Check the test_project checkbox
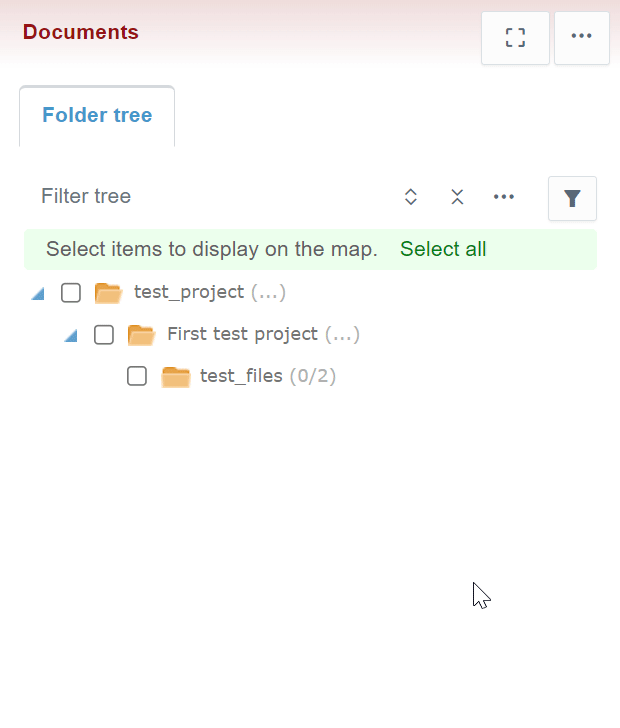620x728 pixels. tap(71, 293)
